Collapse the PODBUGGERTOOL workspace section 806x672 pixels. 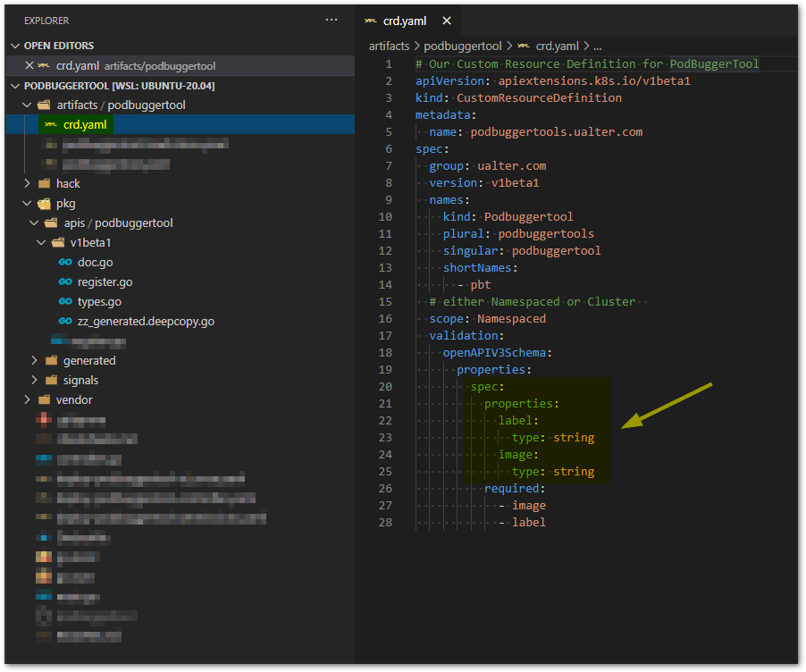point(14,86)
